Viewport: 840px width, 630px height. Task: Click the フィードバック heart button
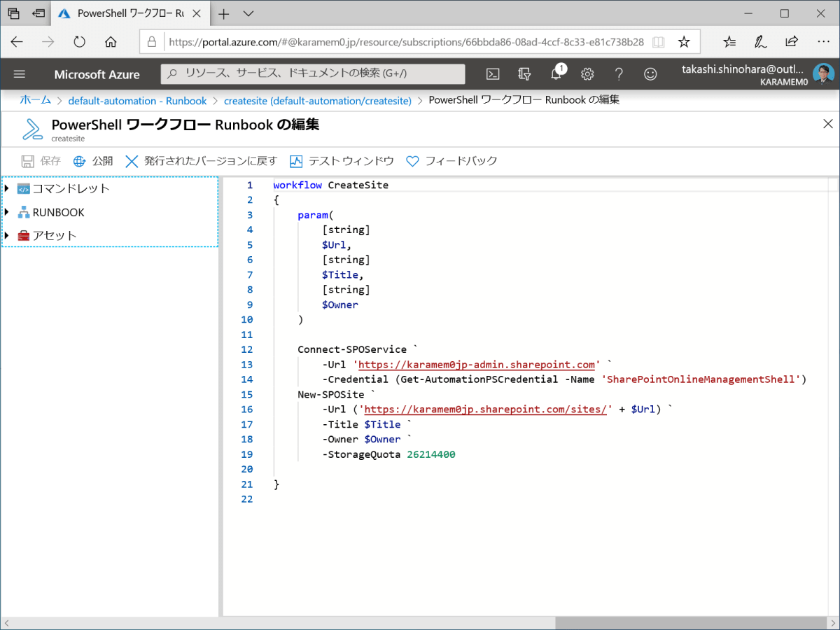[x=451, y=161]
